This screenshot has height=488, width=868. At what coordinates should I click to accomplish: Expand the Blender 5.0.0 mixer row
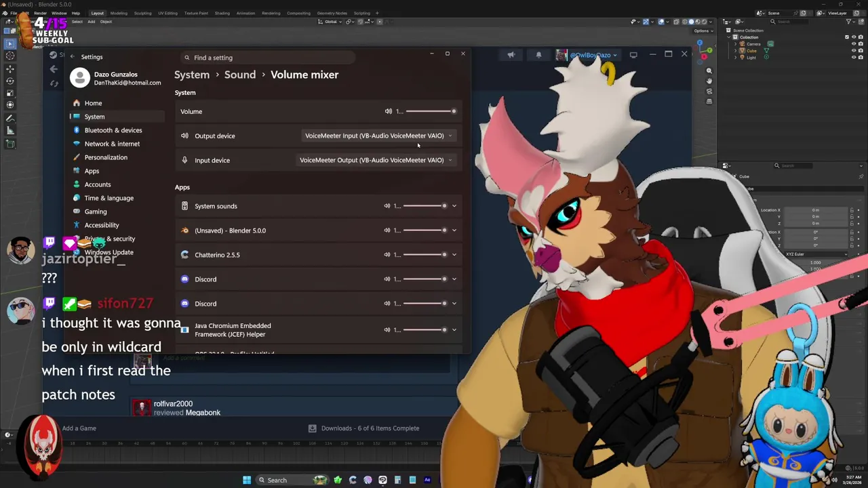pyautogui.click(x=454, y=230)
